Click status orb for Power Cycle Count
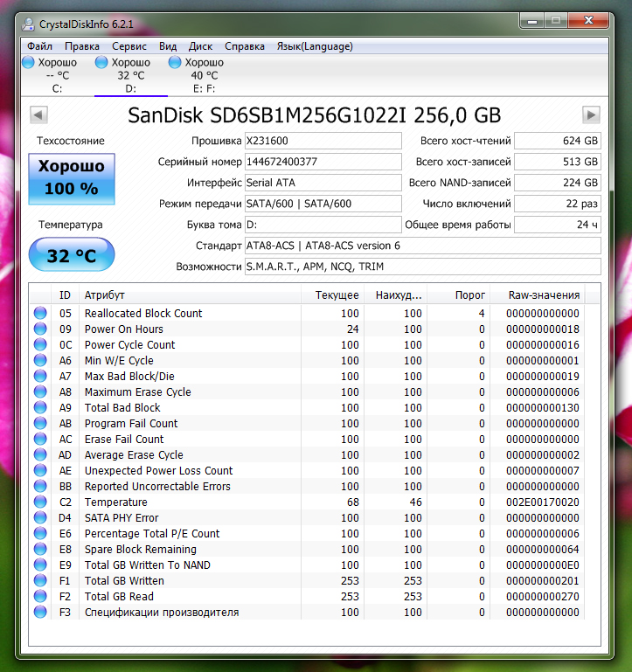The image size is (632, 672). [40, 344]
